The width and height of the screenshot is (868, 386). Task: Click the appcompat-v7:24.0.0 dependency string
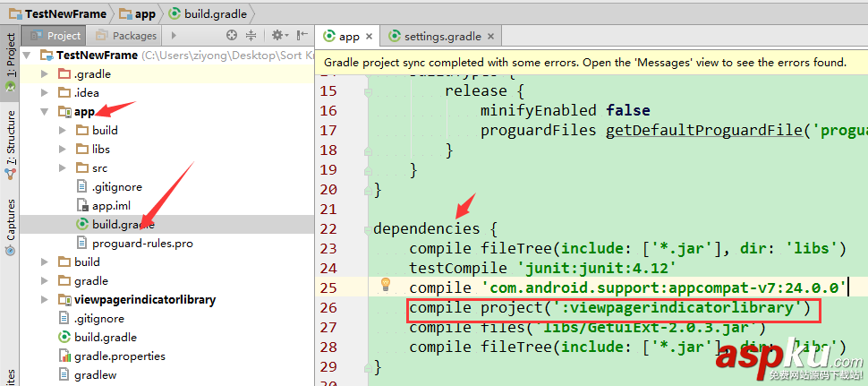click(663, 288)
